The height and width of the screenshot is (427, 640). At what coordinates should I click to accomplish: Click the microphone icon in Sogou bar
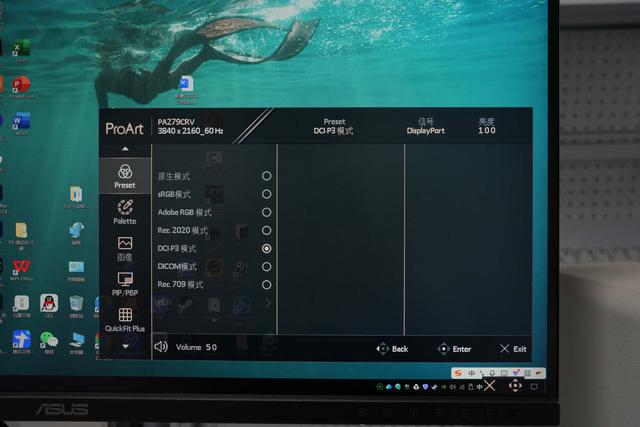click(x=493, y=373)
